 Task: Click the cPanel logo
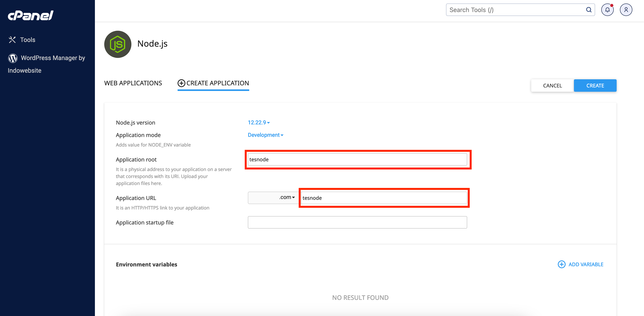pos(30,15)
